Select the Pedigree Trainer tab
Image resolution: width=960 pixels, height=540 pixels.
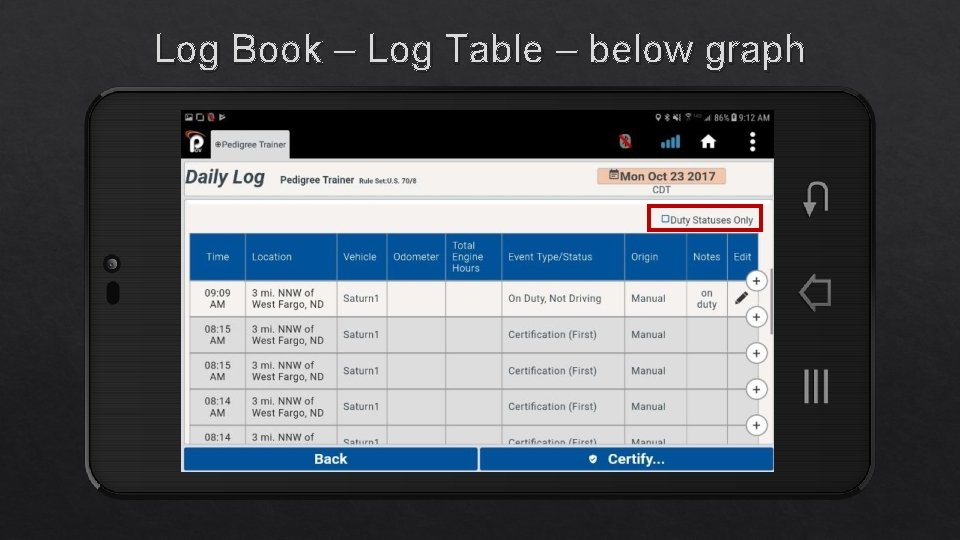(x=250, y=144)
